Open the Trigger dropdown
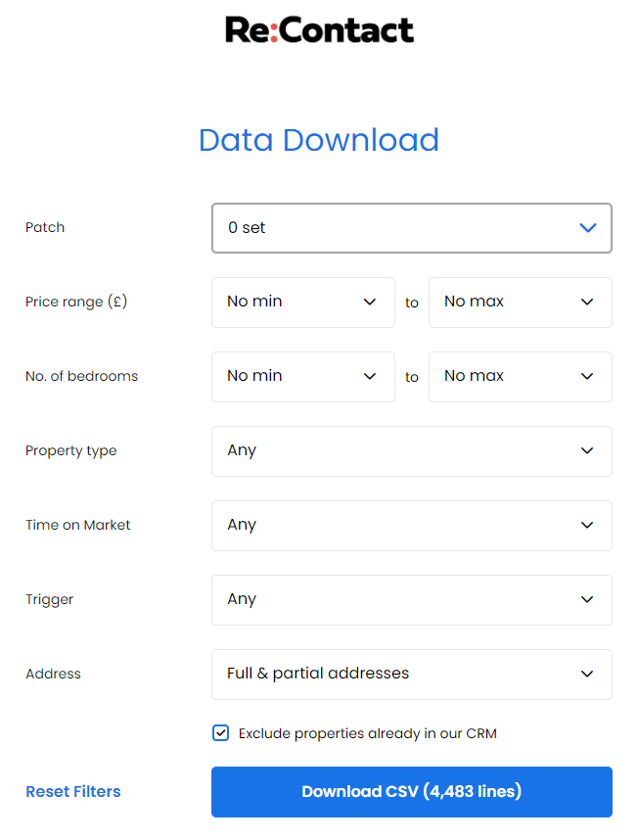The width and height of the screenshot is (638, 840). 412,600
